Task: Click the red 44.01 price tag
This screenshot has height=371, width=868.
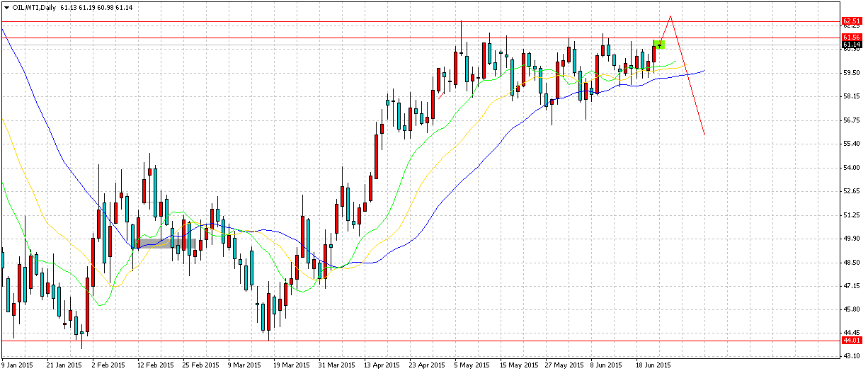Action: (851, 341)
